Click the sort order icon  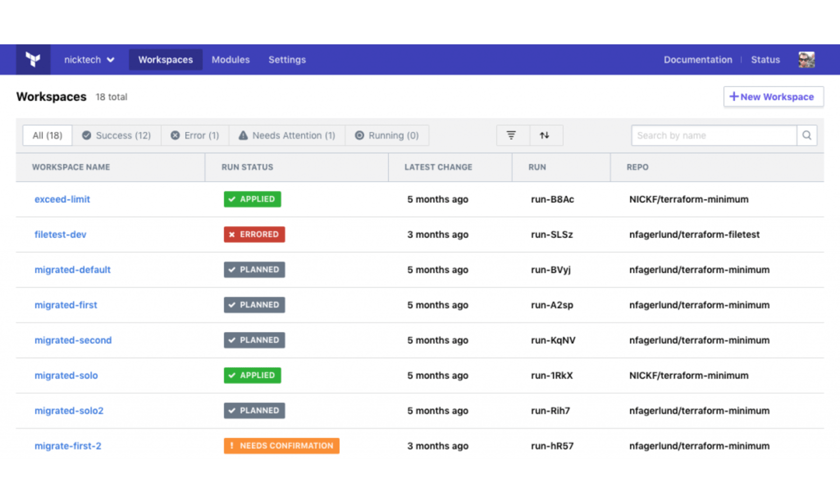[x=544, y=135]
